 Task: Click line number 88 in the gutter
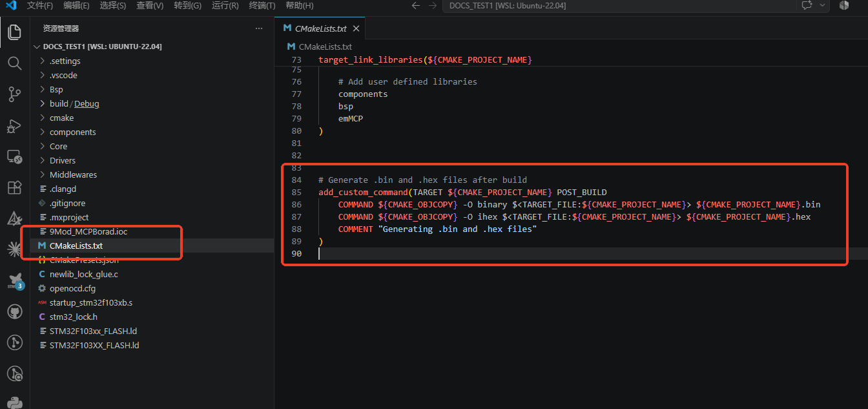point(296,229)
